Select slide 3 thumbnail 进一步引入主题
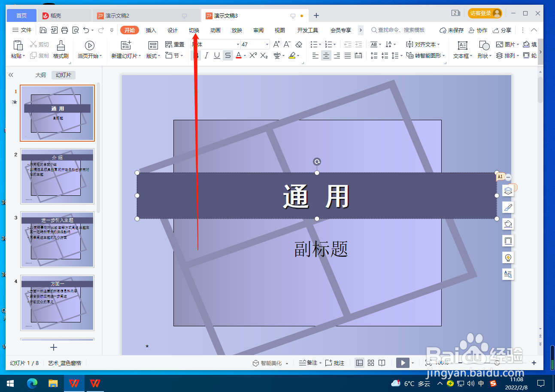The width and height of the screenshot is (555, 392). pos(57,240)
